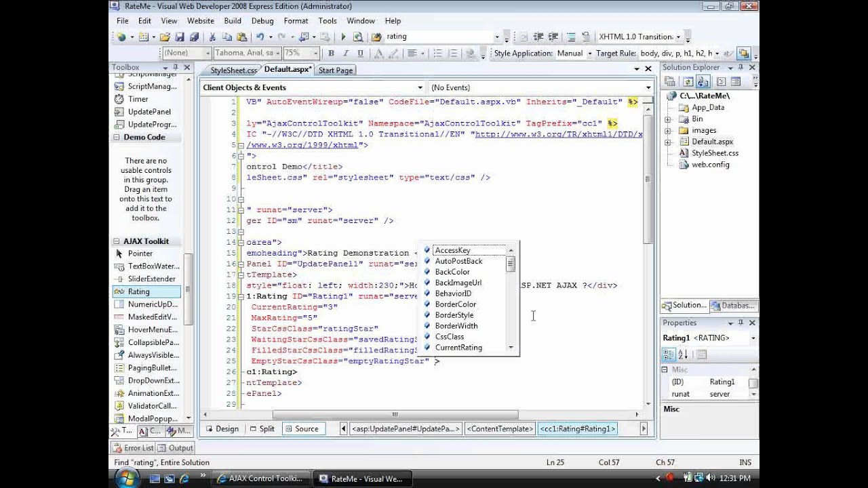Click the Italic formatting icon
Screen dimensions: 868x488
point(346,53)
